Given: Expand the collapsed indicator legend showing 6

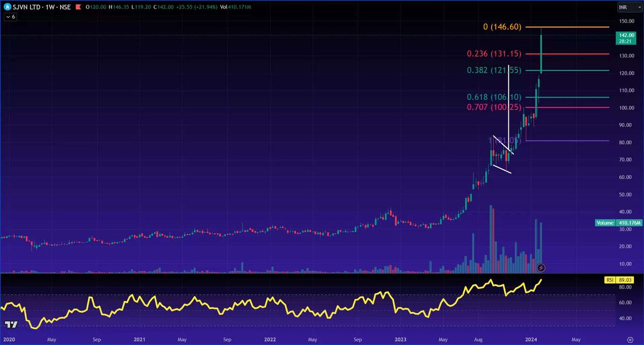Looking at the screenshot, I should pyautogui.click(x=9, y=17).
